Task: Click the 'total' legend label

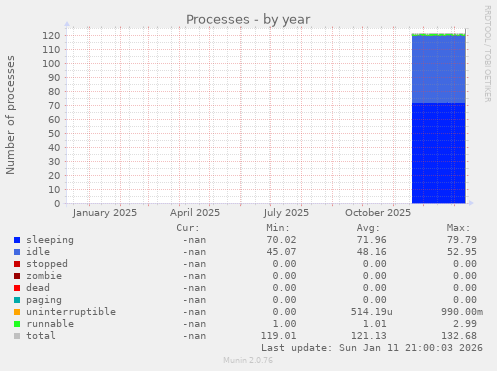Action: [41, 336]
